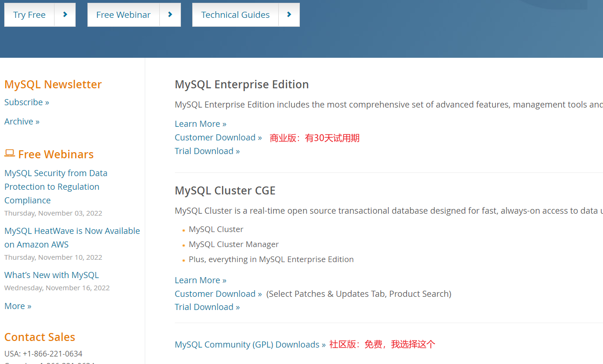Click the arrow on Technical Guides button
Viewport: 603px width, 364px height.
click(x=289, y=15)
